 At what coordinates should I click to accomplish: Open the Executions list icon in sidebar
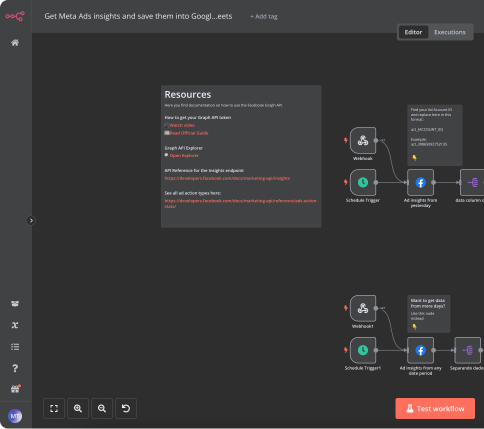click(x=15, y=347)
